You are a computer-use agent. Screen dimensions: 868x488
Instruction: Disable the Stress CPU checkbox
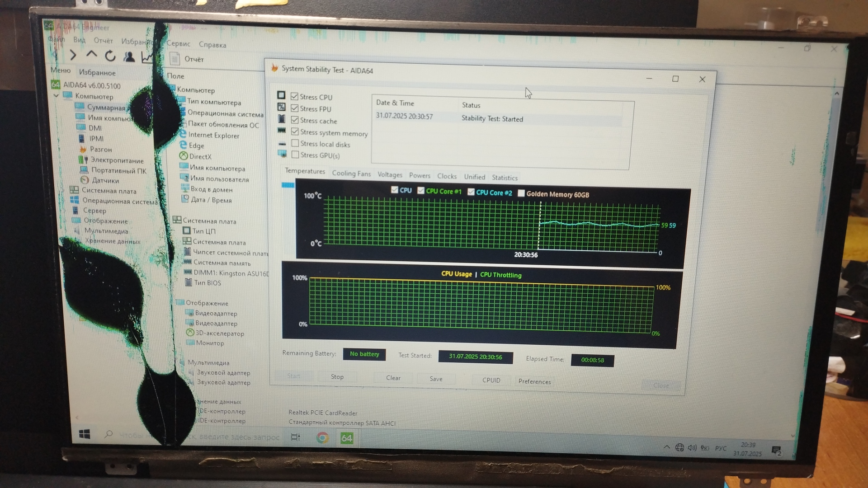[x=295, y=96]
